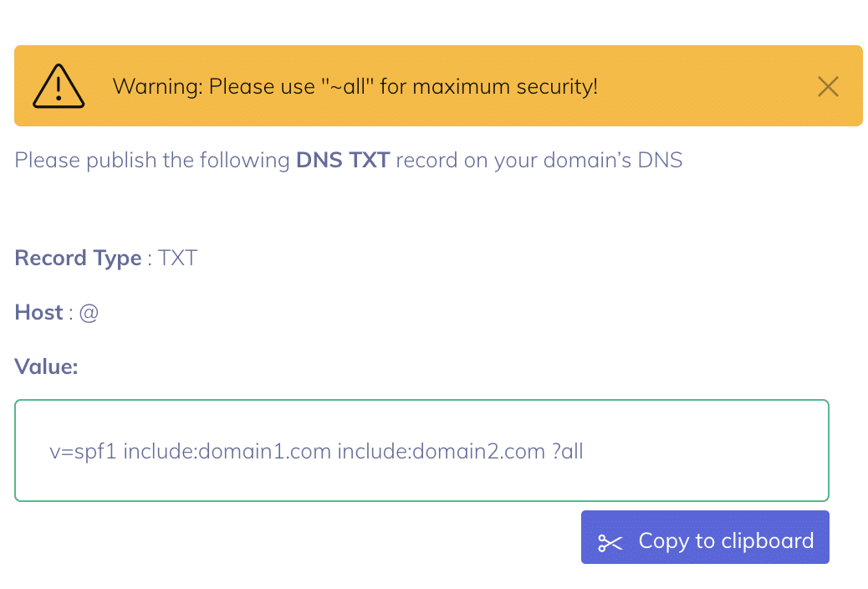Click the ?all mechanism in the record
Viewport: 868px width, 589px height.
(x=568, y=452)
